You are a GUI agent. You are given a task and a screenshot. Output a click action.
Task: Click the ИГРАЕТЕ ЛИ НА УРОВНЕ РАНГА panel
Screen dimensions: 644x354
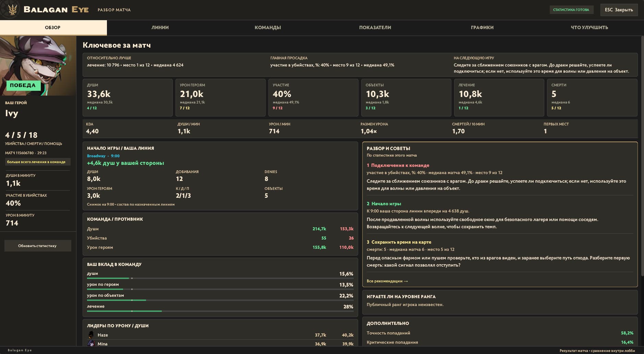click(500, 302)
